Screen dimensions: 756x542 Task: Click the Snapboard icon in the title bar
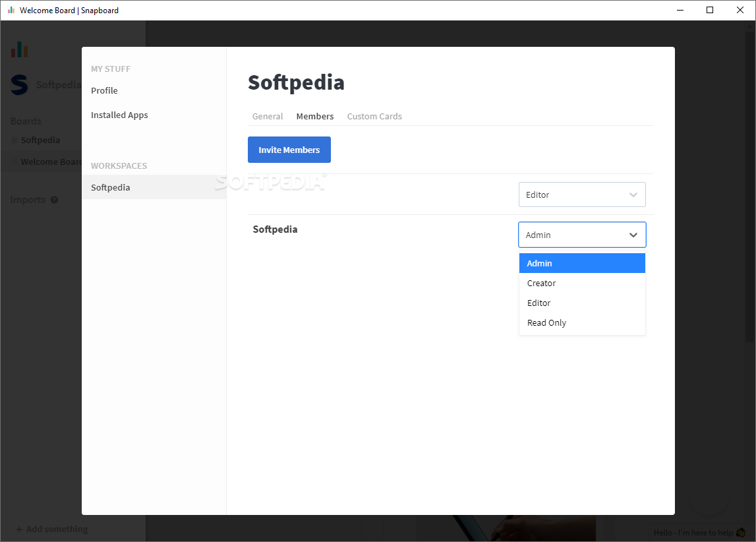(11, 10)
